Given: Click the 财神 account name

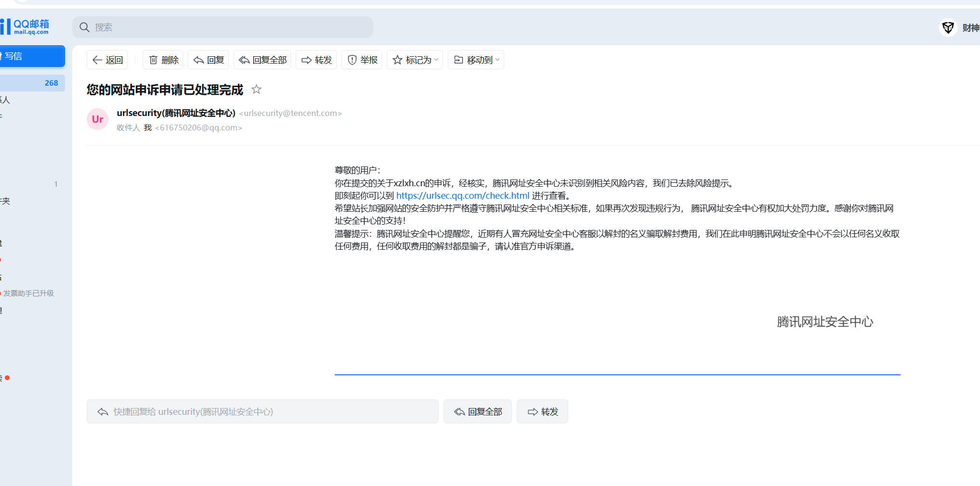Looking at the screenshot, I should coord(970,28).
